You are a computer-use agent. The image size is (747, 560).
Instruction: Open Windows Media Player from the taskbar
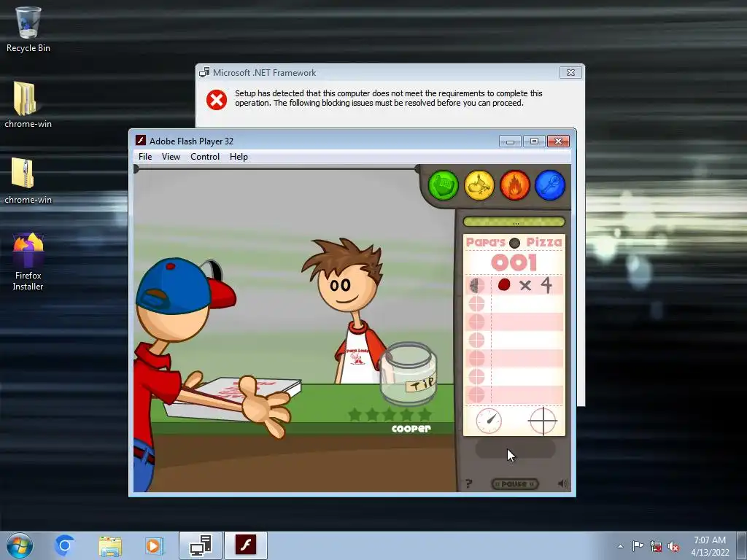[153, 545]
